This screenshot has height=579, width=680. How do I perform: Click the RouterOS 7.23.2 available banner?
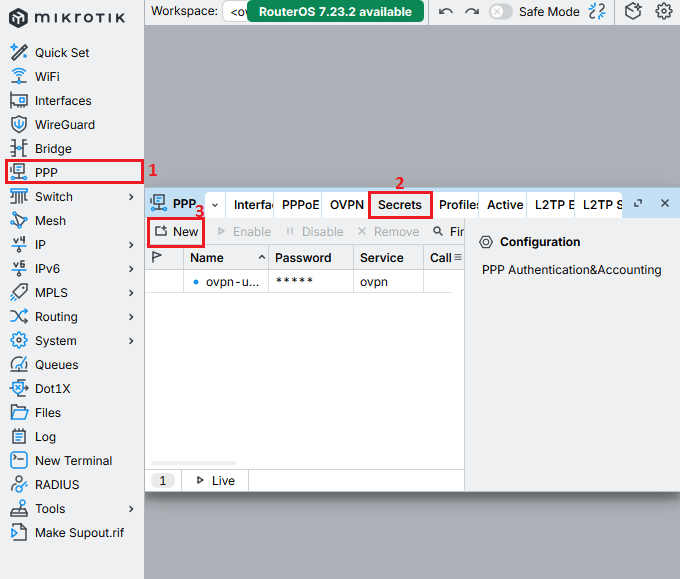pos(335,12)
